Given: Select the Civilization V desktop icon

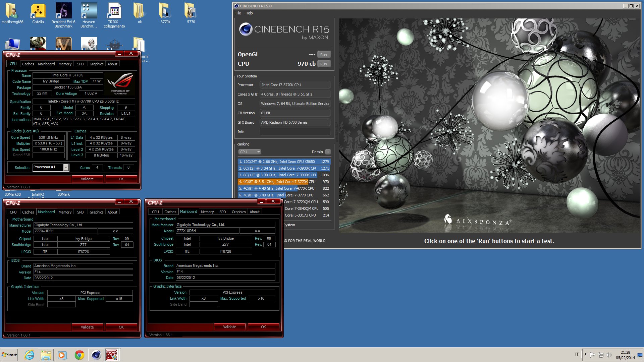Looking at the screenshot, I should (63, 44).
